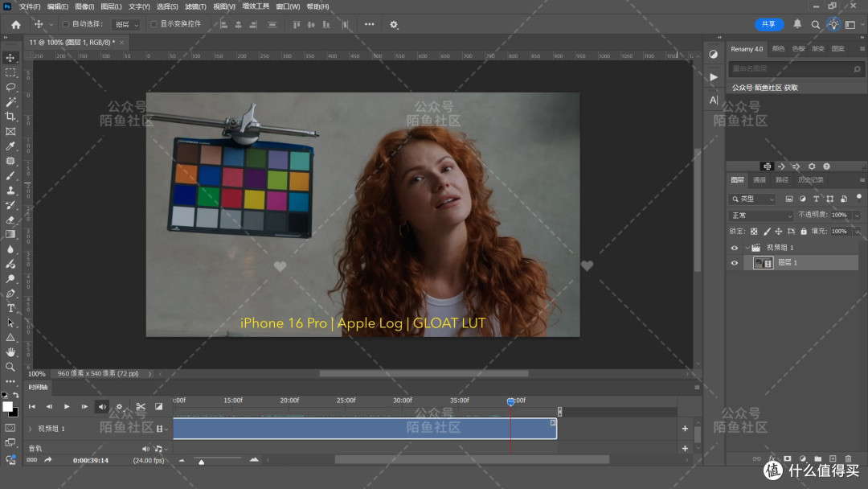Select the Clone Stamp tool
Screen dimensions: 868x489
point(10,191)
